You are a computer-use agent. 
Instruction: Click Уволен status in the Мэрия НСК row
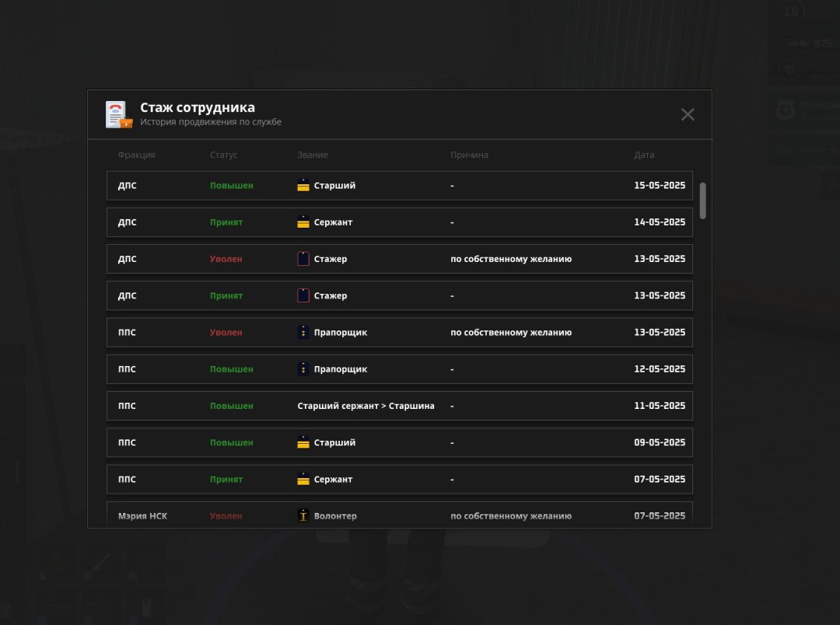pyautogui.click(x=226, y=515)
